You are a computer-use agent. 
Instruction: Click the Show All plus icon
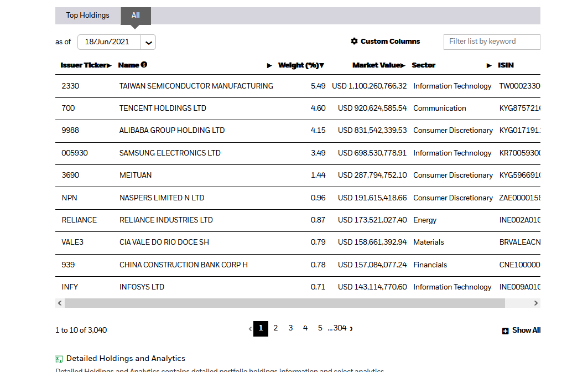pyautogui.click(x=505, y=330)
